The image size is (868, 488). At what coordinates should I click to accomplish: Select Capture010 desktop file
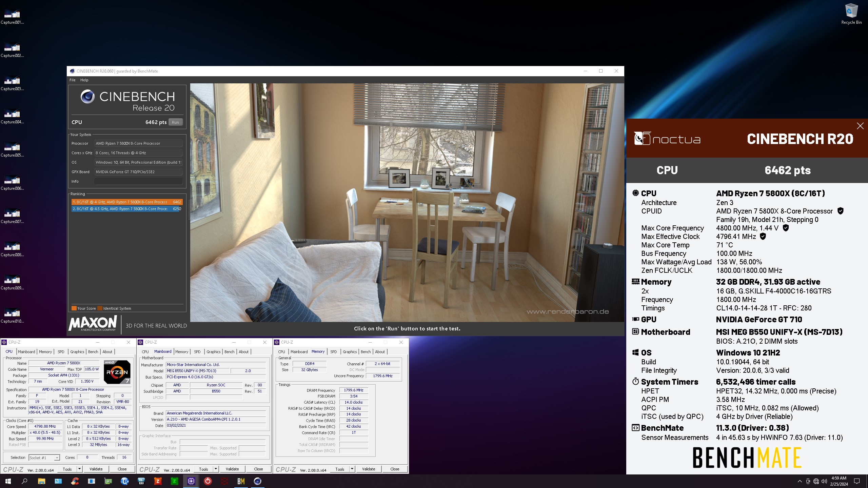tap(12, 316)
